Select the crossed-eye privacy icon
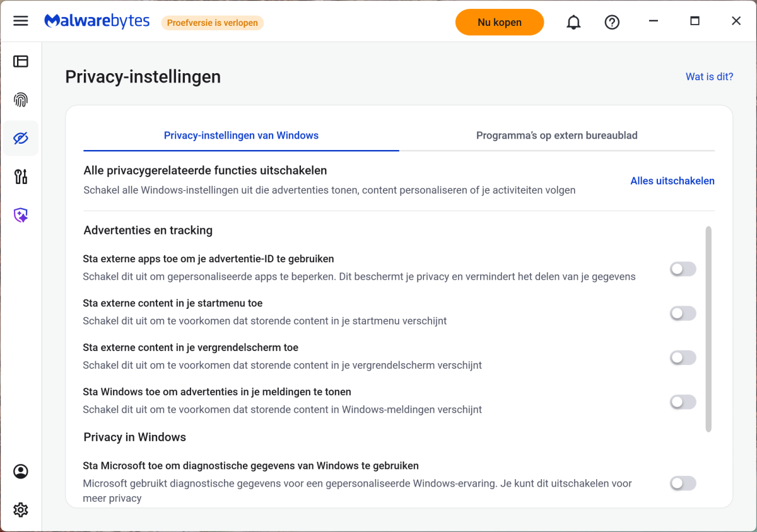The width and height of the screenshot is (757, 532). point(21,138)
